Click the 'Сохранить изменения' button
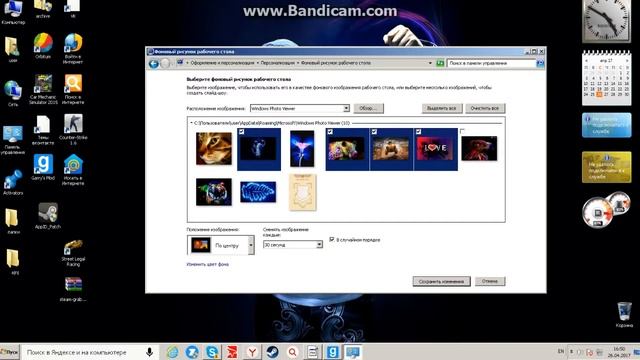The image size is (640, 360). 441,281
